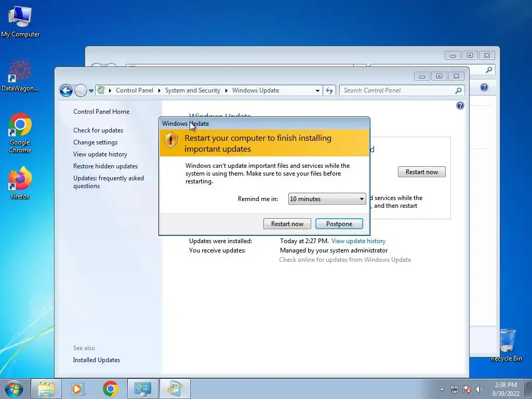Viewport: 532px width, 399px height.
Task: Maximize the Windows Update window
Action: (x=439, y=76)
